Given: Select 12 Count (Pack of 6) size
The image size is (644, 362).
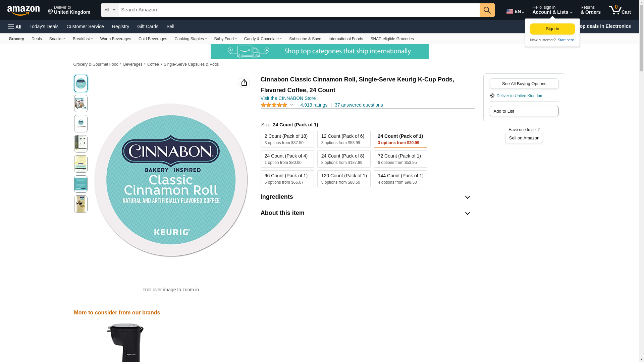Looking at the screenshot, I should 343,139.
